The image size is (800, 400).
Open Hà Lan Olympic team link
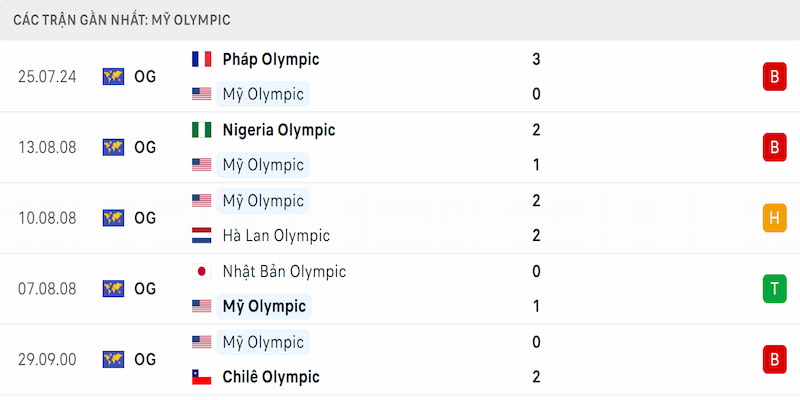276,236
